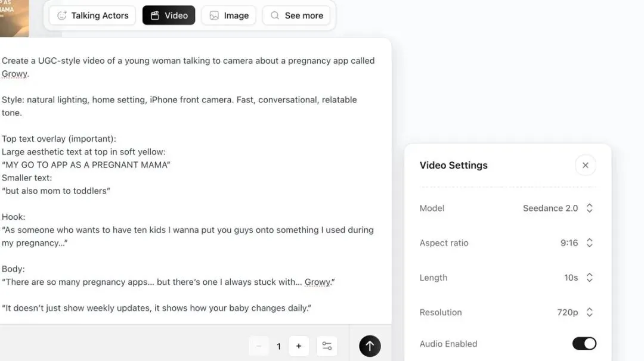Open the Image tab
Screen dimensions: 644x361
(229, 15)
